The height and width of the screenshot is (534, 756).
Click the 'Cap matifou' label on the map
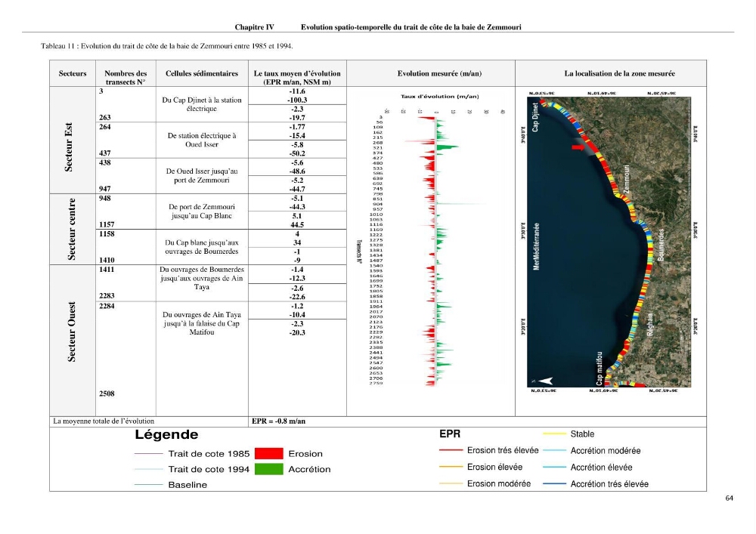point(600,369)
